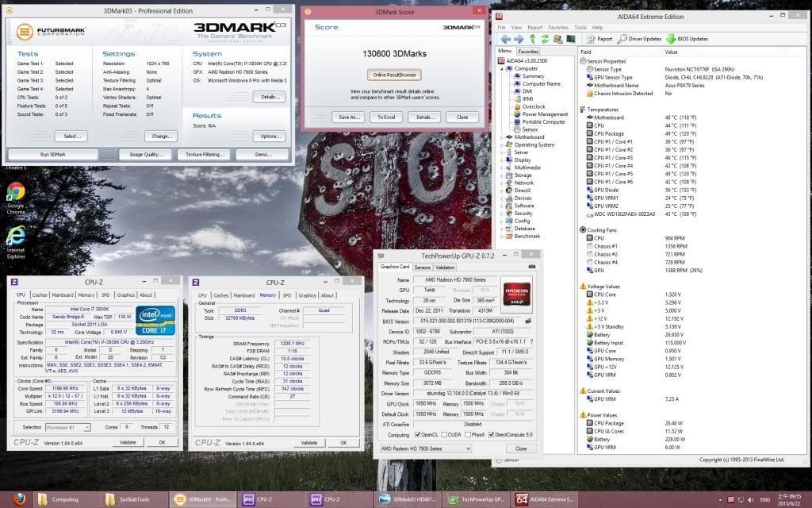Select the Sensor item in AIDA64 tree

[530, 129]
